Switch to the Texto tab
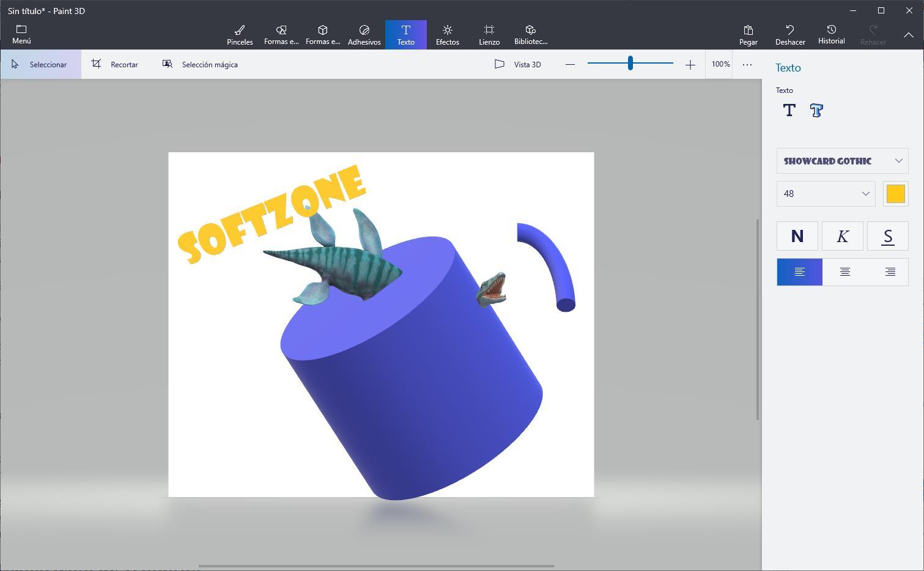 (406, 35)
